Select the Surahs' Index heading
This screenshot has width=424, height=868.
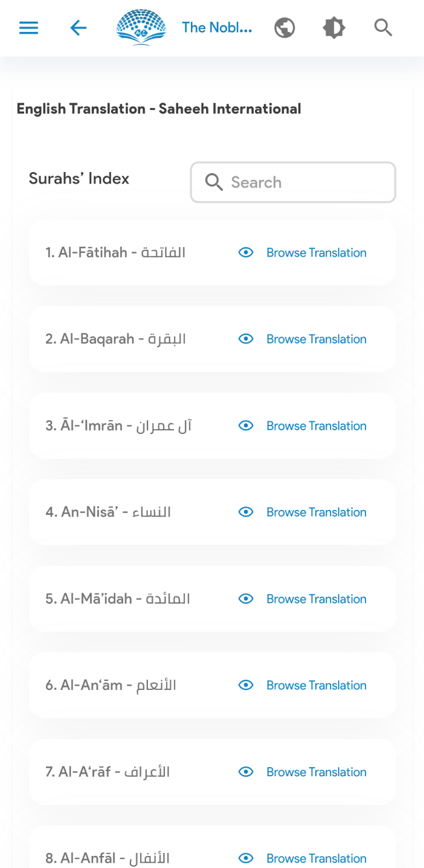(79, 179)
